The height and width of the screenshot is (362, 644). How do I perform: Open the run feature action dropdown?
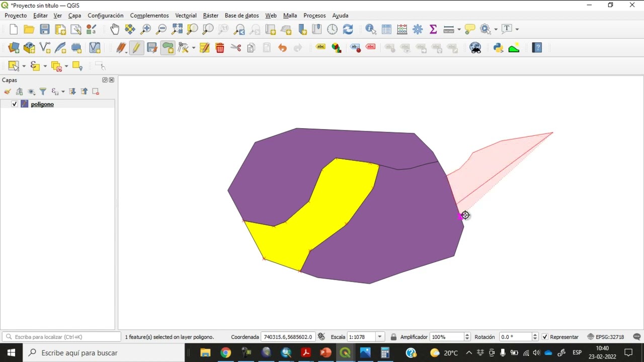pyautogui.click(x=496, y=29)
